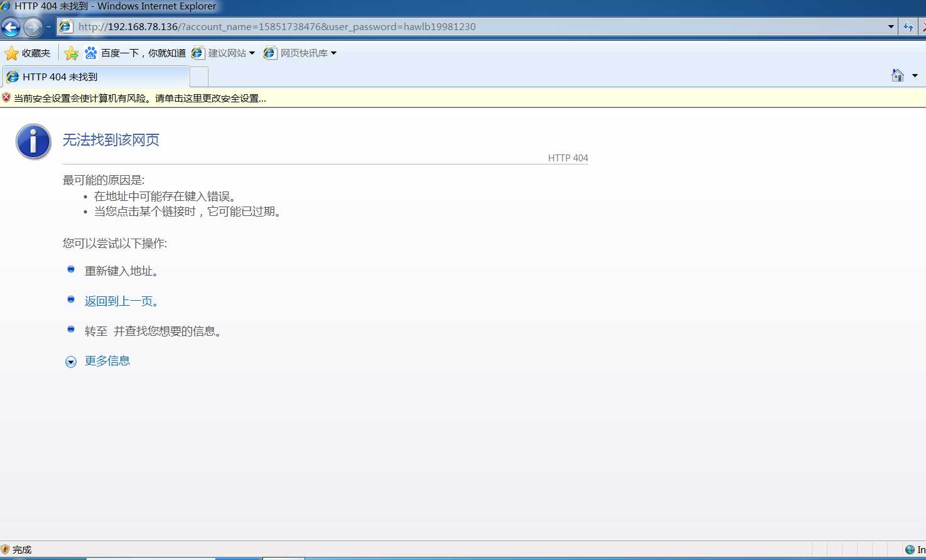926x560 pixels.
Task: Click the Baidu paw icon
Action: tap(91, 53)
